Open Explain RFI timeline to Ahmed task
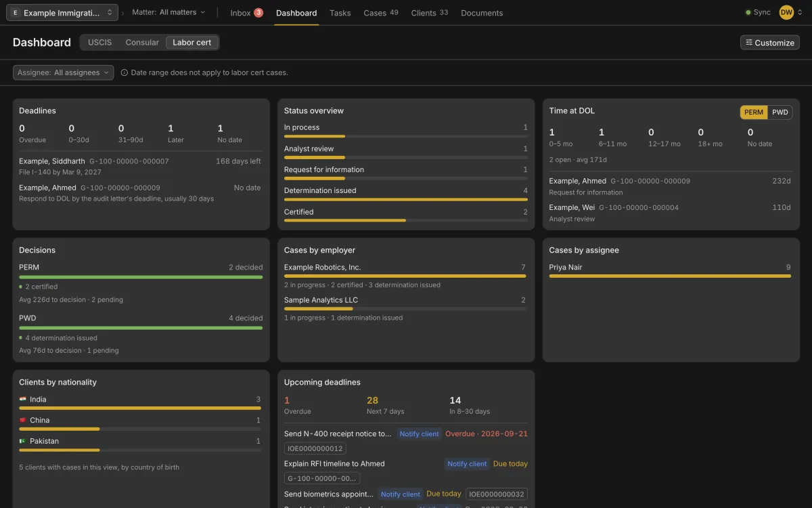 click(334, 464)
